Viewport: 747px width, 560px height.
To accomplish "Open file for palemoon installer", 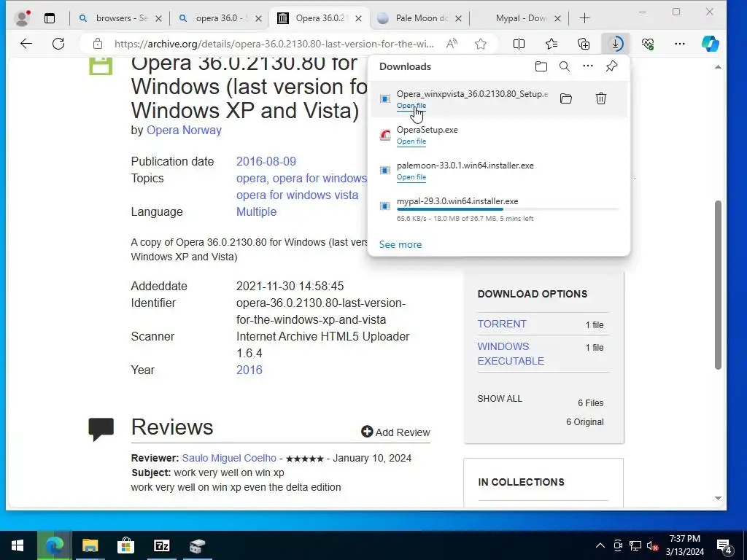I will [x=411, y=177].
